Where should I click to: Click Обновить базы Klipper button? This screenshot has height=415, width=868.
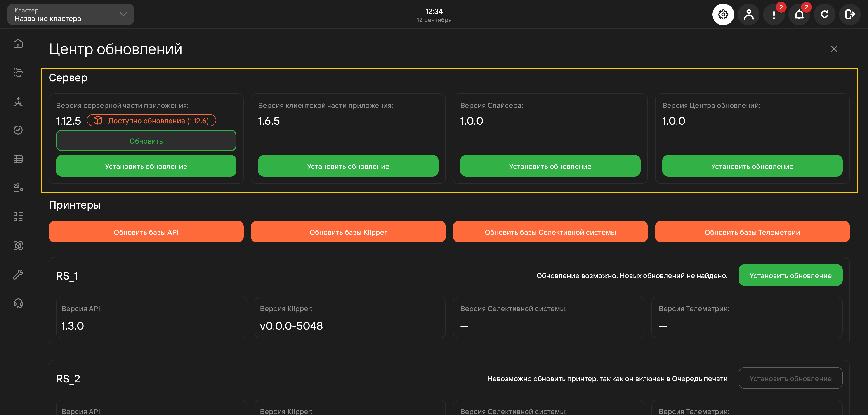coord(348,232)
